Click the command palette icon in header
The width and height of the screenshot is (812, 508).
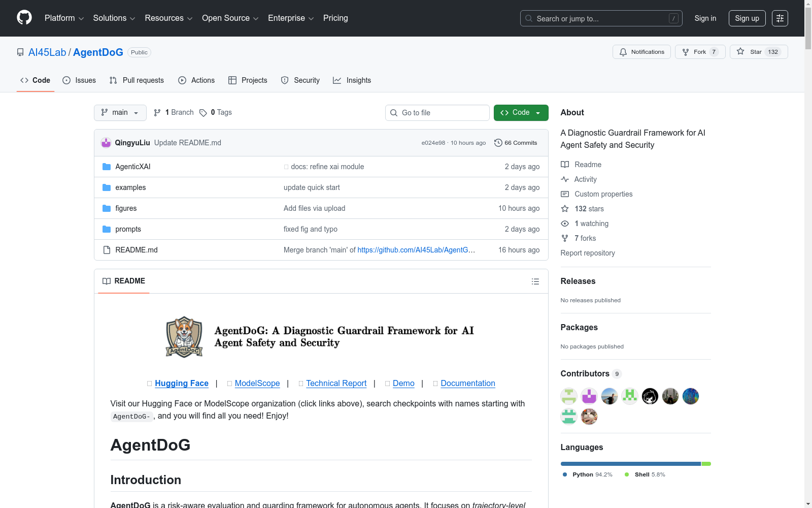click(780, 18)
